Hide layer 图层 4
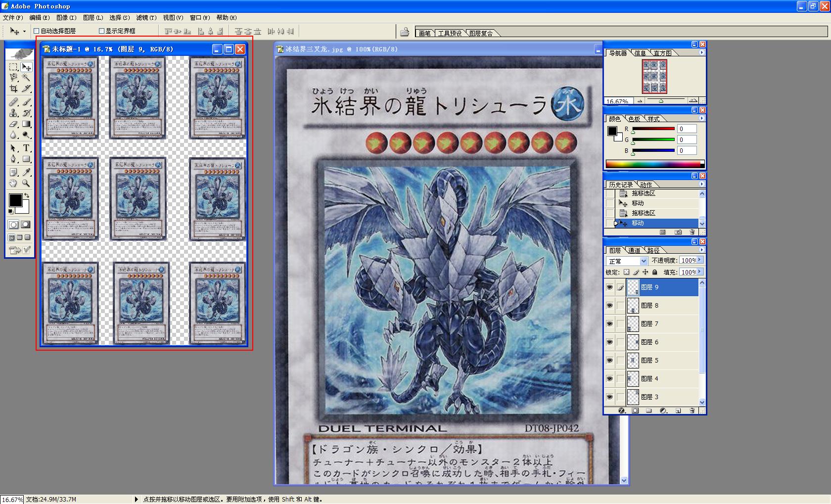 click(x=609, y=379)
